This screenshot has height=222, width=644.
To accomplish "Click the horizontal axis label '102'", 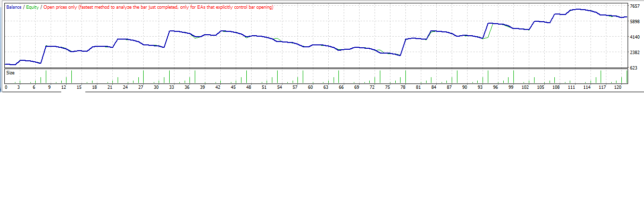I will coord(525,87).
